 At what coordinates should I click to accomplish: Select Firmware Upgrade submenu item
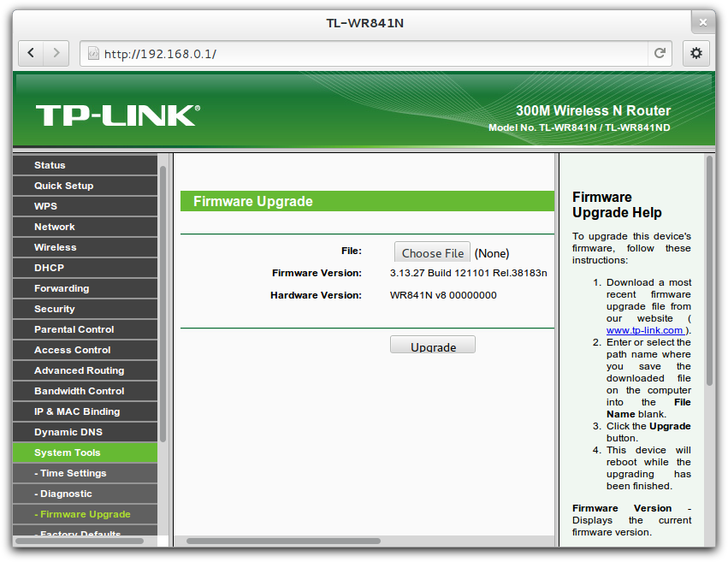85,514
